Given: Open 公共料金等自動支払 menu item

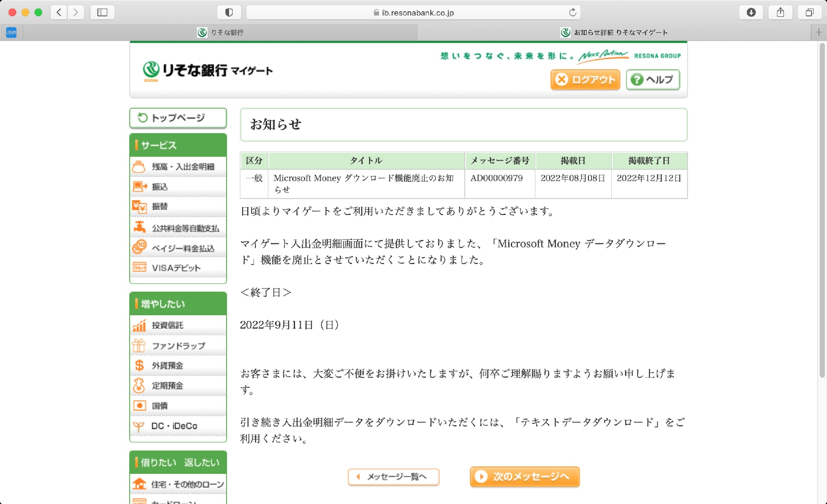Looking at the screenshot, I should tap(178, 227).
